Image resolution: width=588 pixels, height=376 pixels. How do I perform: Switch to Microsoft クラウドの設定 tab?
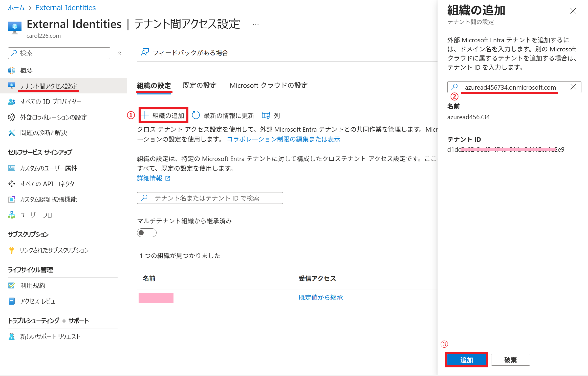point(269,86)
